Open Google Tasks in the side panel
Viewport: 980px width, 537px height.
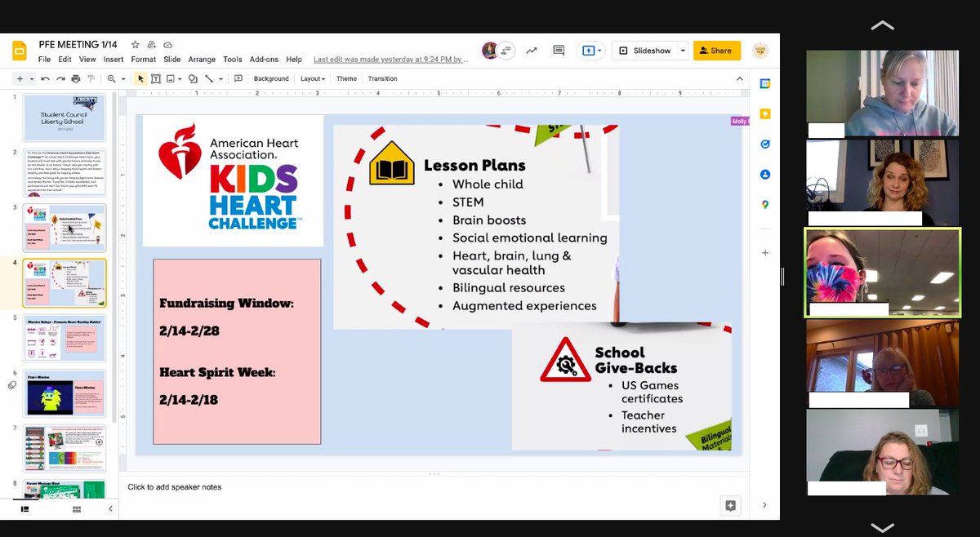click(x=765, y=144)
